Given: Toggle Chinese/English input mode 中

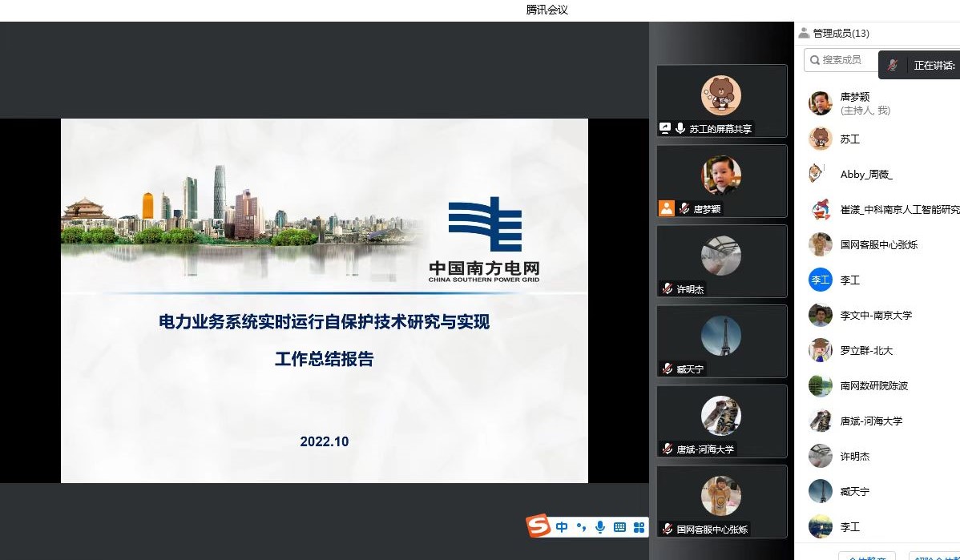Looking at the screenshot, I should [x=562, y=527].
